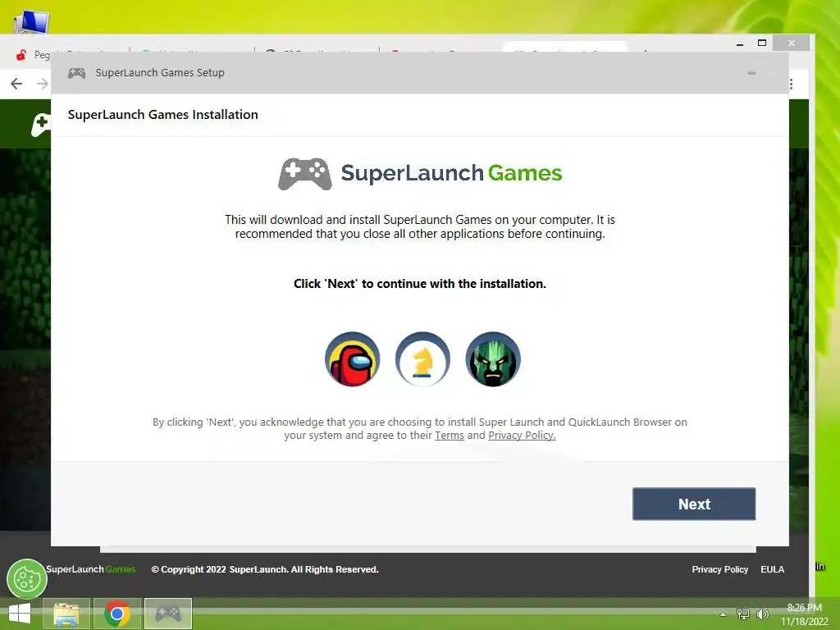
Task: Open the computer desktop icon
Action: (x=31, y=21)
